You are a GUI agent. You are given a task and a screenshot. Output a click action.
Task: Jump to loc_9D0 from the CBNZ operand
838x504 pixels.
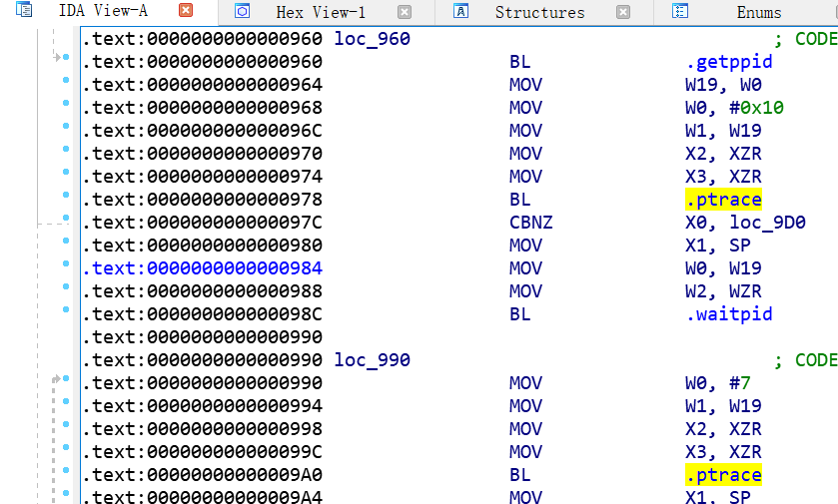(x=768, y=223)
